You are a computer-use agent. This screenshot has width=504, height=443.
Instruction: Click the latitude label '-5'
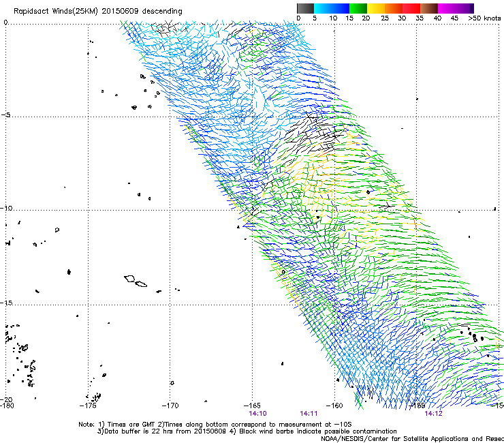pyautogui.click(x=5, y=115)
